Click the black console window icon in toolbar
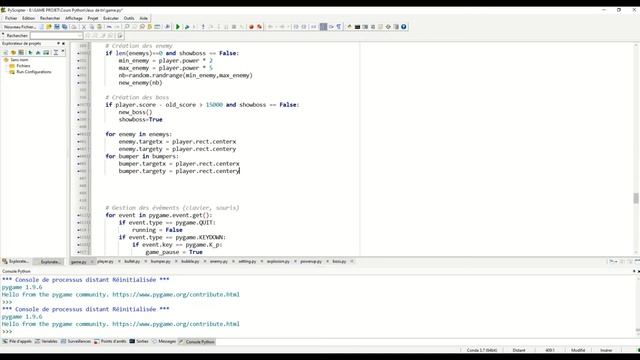This screenshot has width=640, height=360. pos(357,27)
